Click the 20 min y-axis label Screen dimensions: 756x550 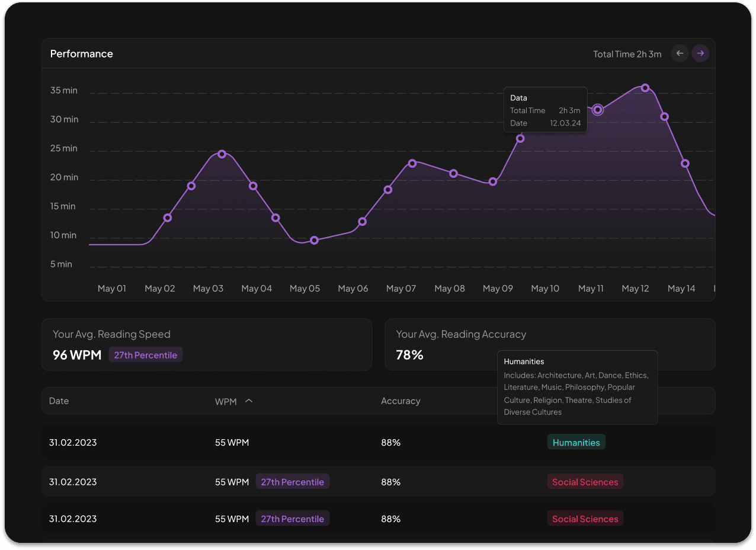coord(64,177)
